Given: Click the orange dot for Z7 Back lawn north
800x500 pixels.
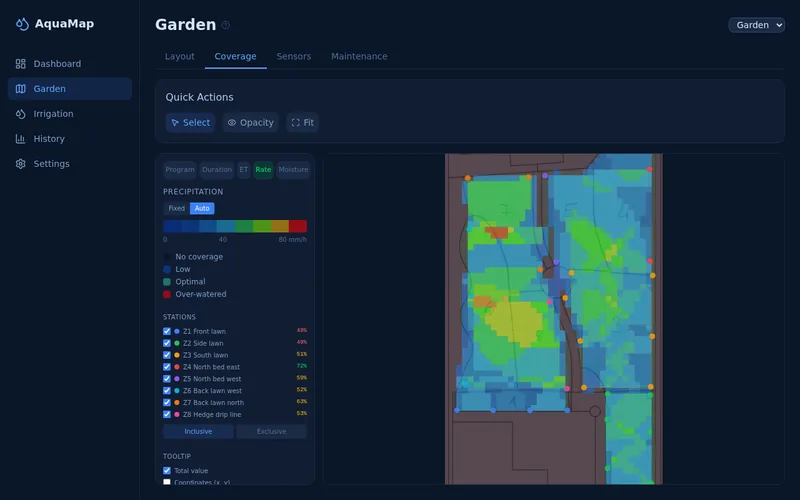Looking at the screenshot, I should tap(177, 403).
